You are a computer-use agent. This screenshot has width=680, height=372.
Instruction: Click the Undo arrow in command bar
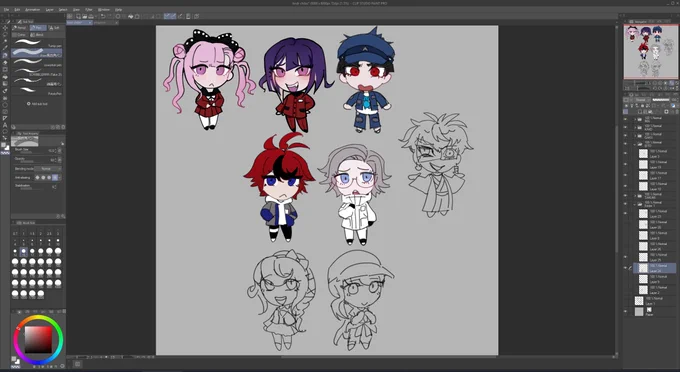tap(103, 16)
